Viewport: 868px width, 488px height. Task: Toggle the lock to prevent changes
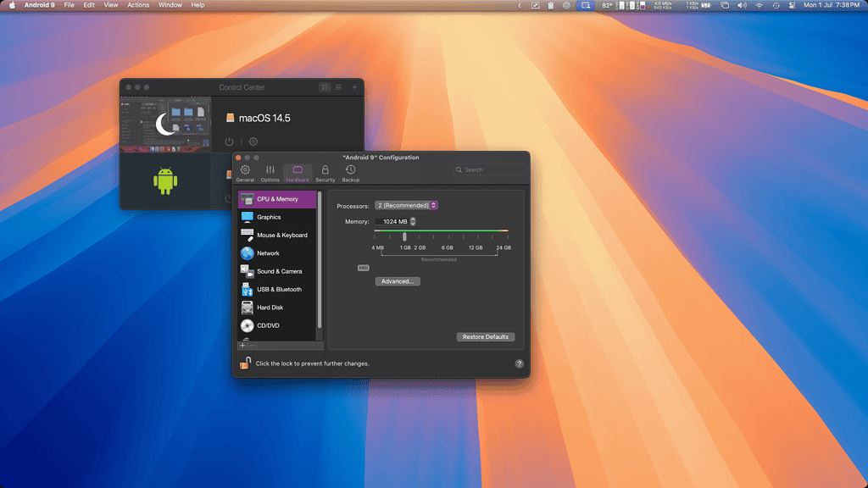[245, 363]
